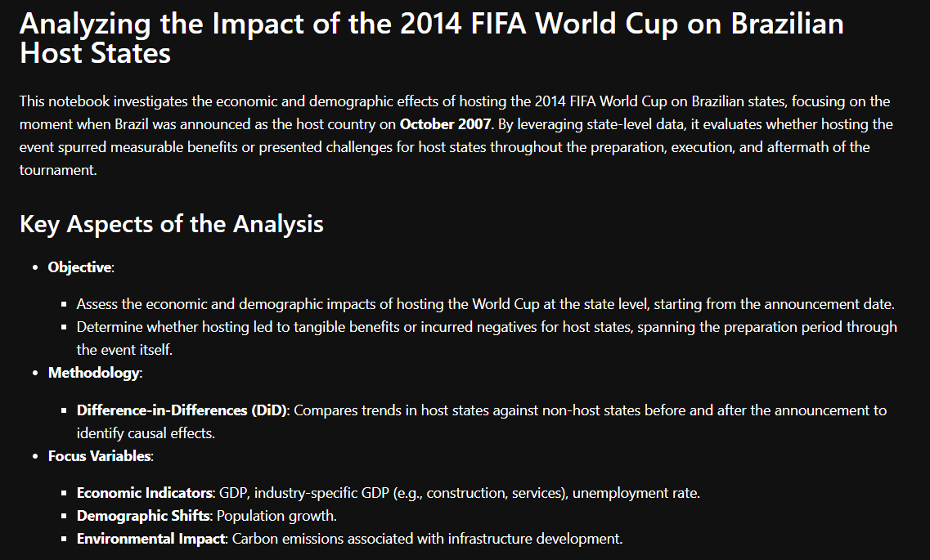Click the sentence beginning 'Determine whether hosting led'
Screen dimensions: 930x560
click(x=487, y=338)
